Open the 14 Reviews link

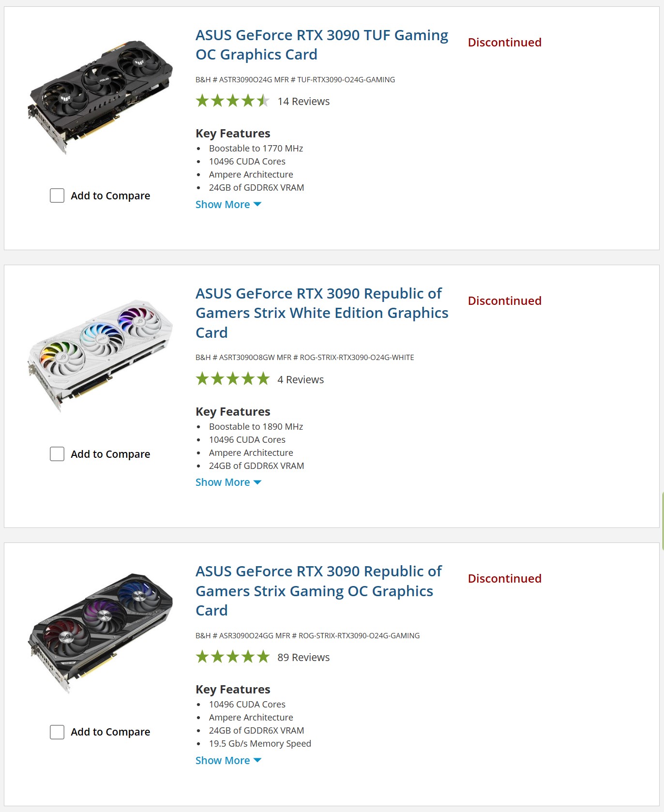(303, 102)
